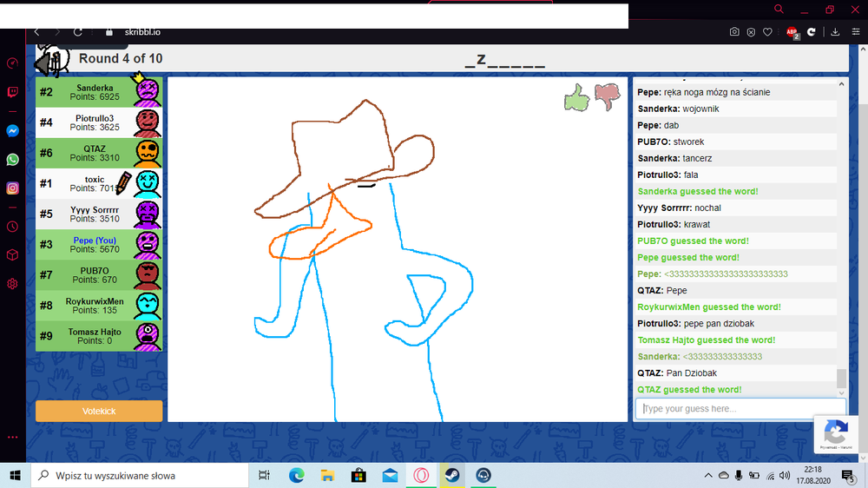The image size is (868, 488).
Task: Open GX Control speedometer icon in sidebar
Action: click(x=12, y=63)
